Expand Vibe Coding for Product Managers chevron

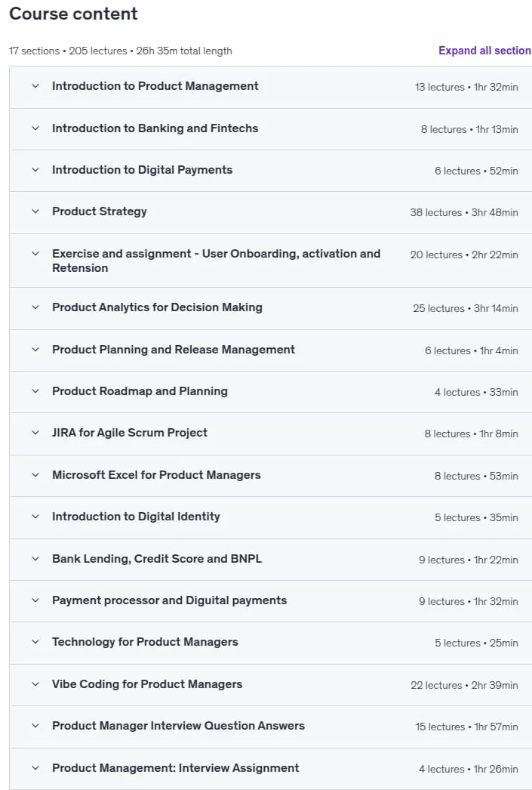[35, 684]
